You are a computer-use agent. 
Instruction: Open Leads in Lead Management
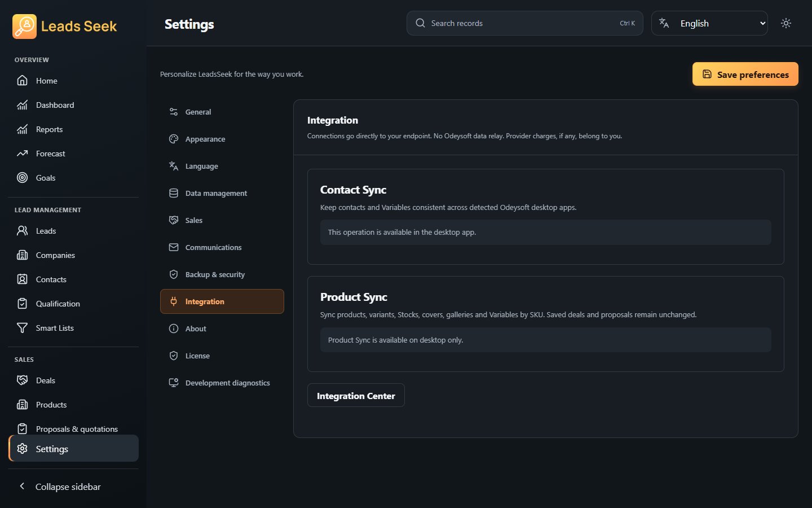73,231
